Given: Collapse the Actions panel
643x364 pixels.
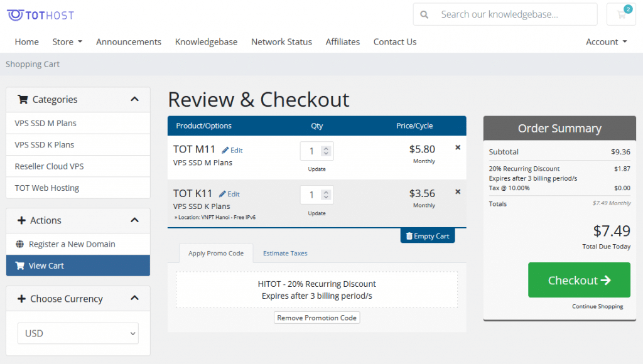Looking at the screenshot, I should [134, 220].
